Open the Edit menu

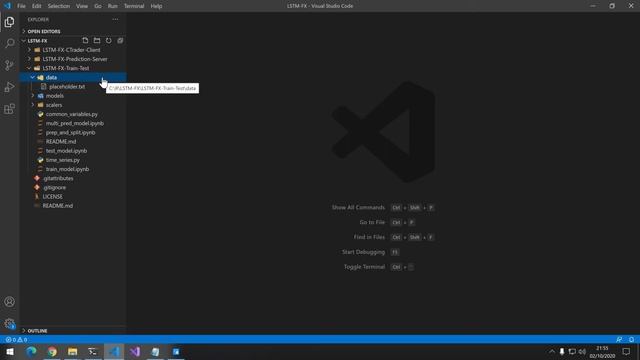point(36,6)
